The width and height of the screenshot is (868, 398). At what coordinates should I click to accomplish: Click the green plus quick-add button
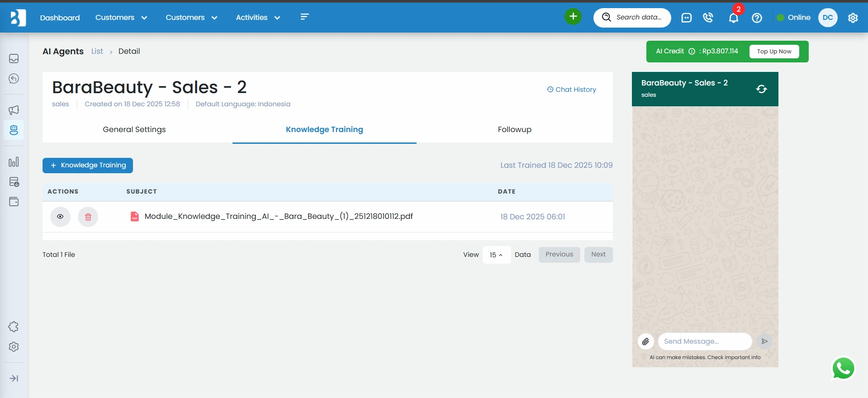pyautogui.click(x=573, y=17)
